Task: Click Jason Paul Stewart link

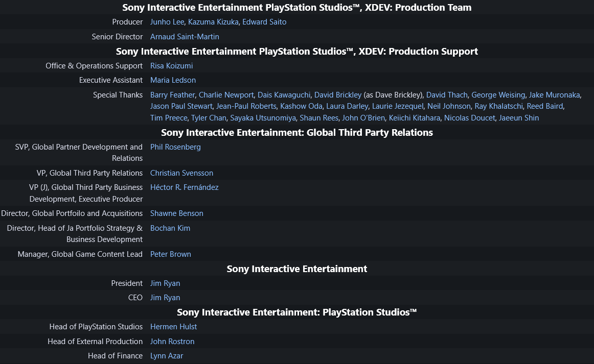Action: (181, 106)
